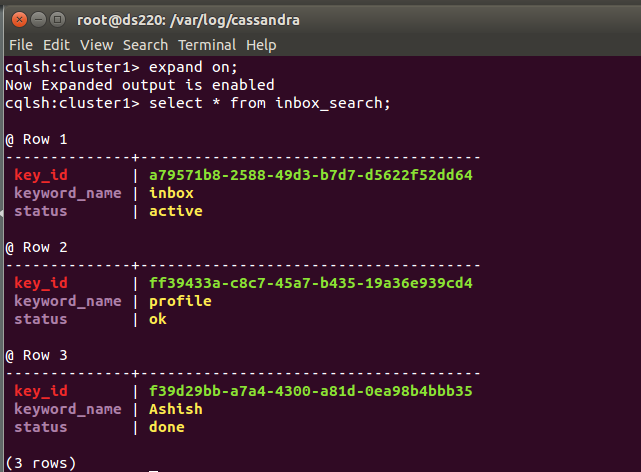This screenshot has height=472, width=641.
Task: Click the status value 'active'
Action: pos(176,211)
